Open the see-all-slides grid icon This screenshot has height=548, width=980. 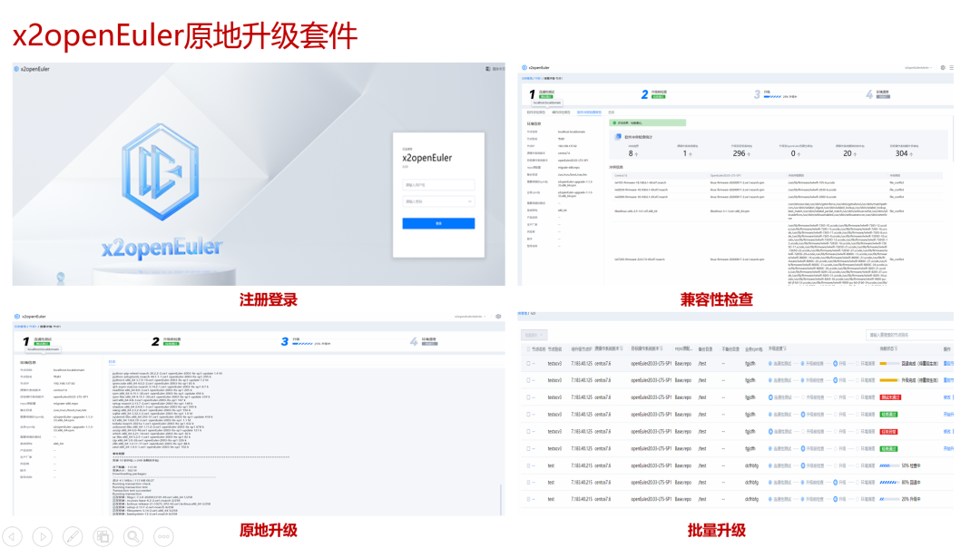[103, 535]
